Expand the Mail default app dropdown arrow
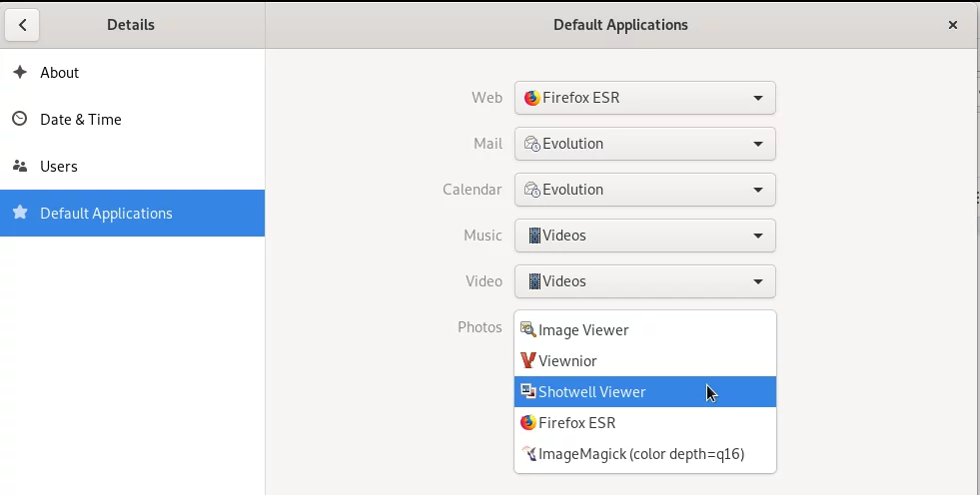 (757, 144)
